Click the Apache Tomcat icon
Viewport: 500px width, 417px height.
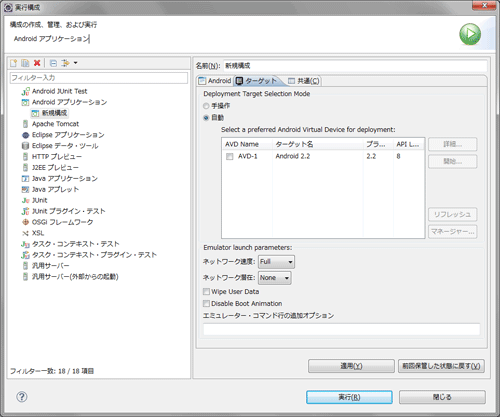click(x=25, y=124)
